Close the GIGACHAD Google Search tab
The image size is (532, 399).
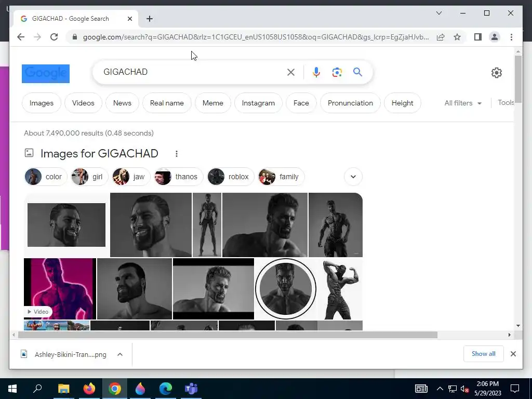pos(129,19)
